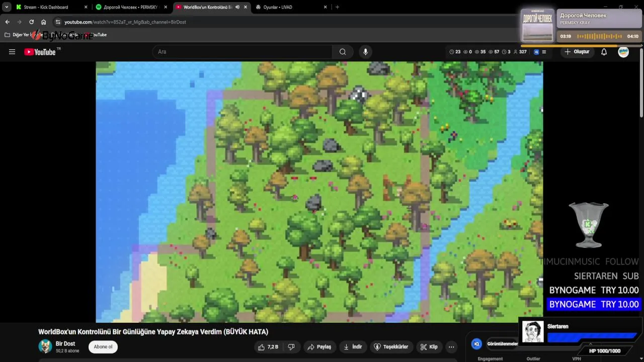Click the Oluştur create button
This screenshot has height=362, width=644.
coord(577,52)
